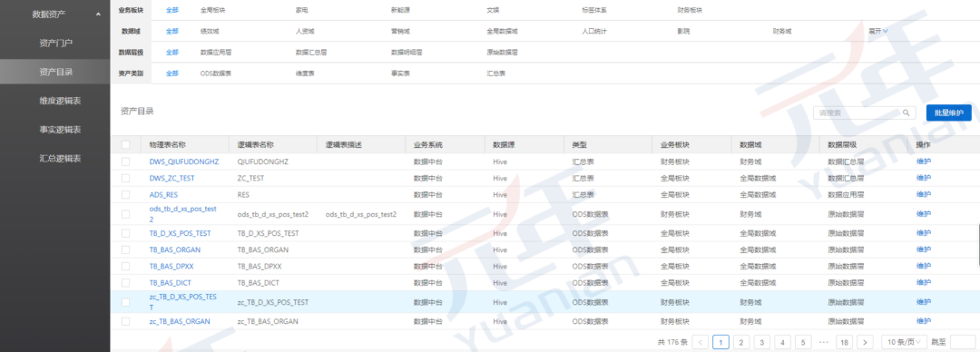Filter 资产类别 by 事实表
This screenshot has width=980, height=352.
[400, 73]
